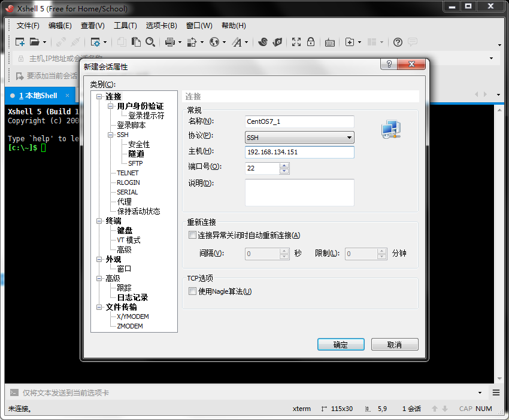Screen dimensions: 509x420
Task: Select the TELNET tree item
Action: pos(128,173)
